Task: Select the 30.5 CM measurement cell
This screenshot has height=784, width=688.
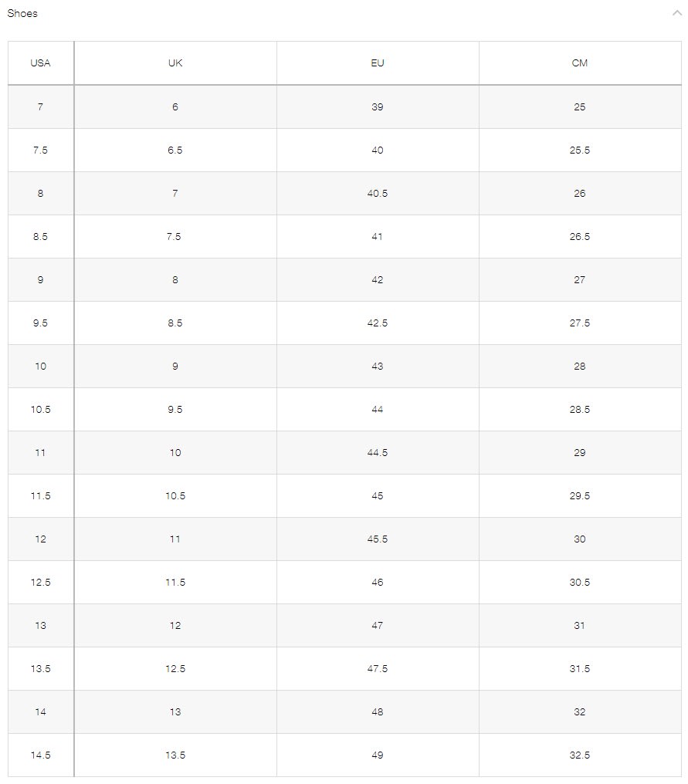Action: [x=581, y=583]
